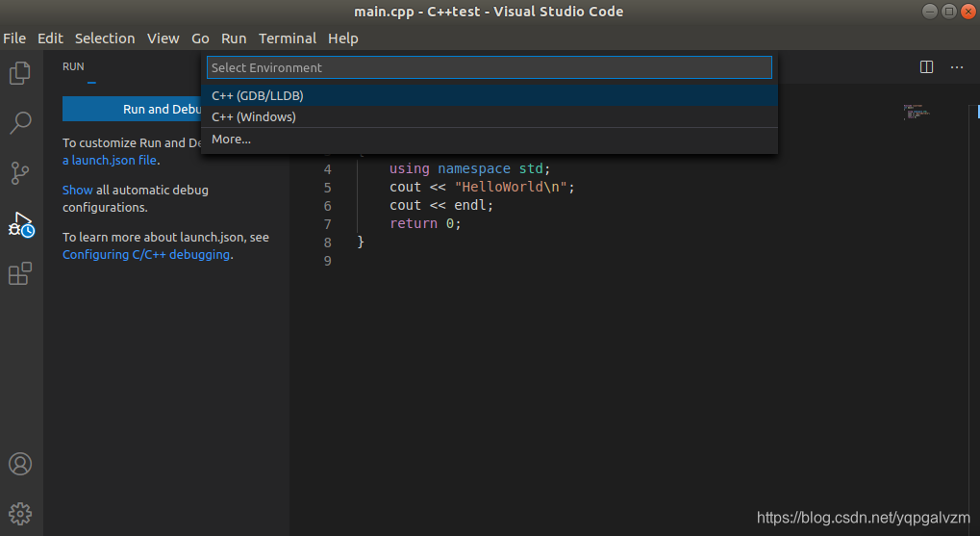
Task: Focus the Select Environment input box
Action: click(490, 67)
